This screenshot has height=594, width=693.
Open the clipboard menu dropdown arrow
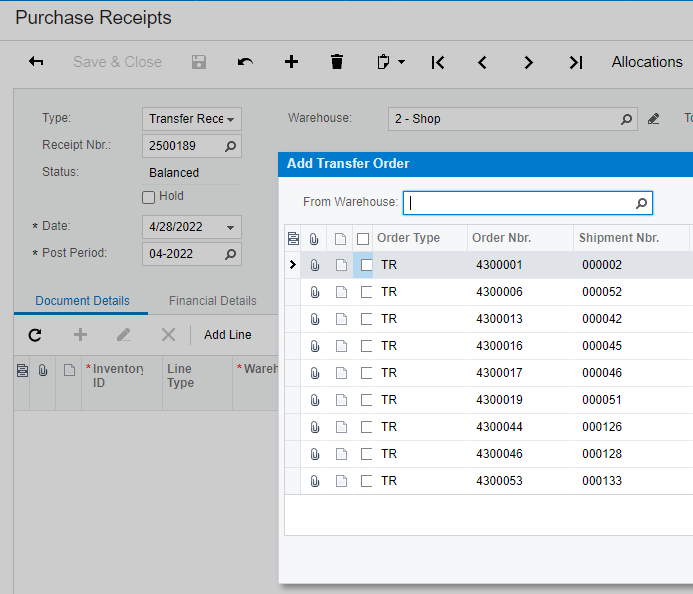pos(401,62)
